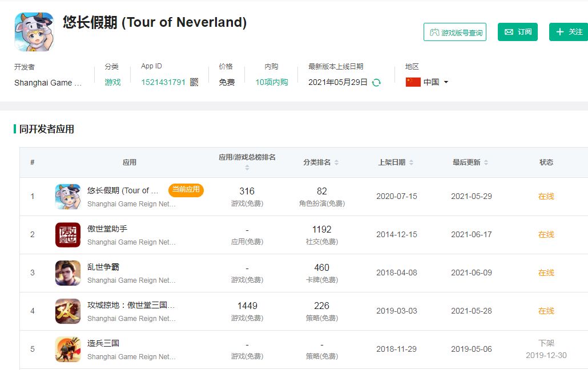This screenshot has height=370, width=588.
Task: Click category rank 226 cell
Action: (x=322, y=306)
